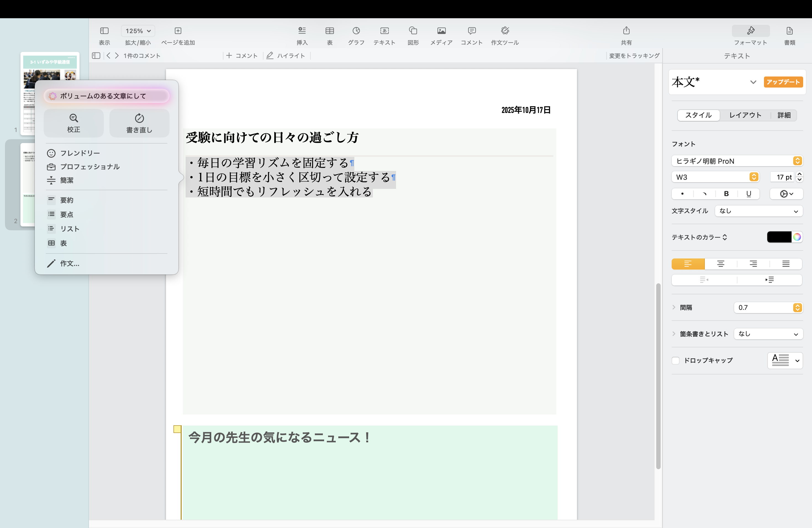Screen dimensions: 812x528
Task: Click the Share (共有) icon
Action: click(626, 31)
